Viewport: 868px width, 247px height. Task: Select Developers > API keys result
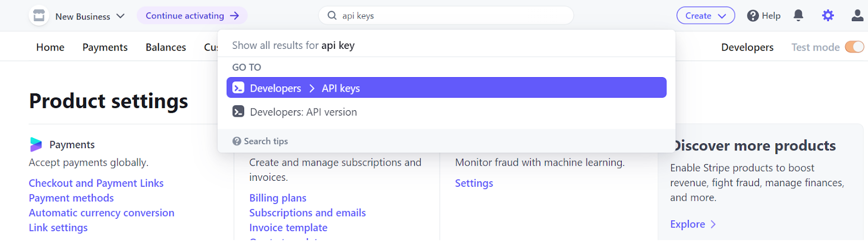coord(446,88)
